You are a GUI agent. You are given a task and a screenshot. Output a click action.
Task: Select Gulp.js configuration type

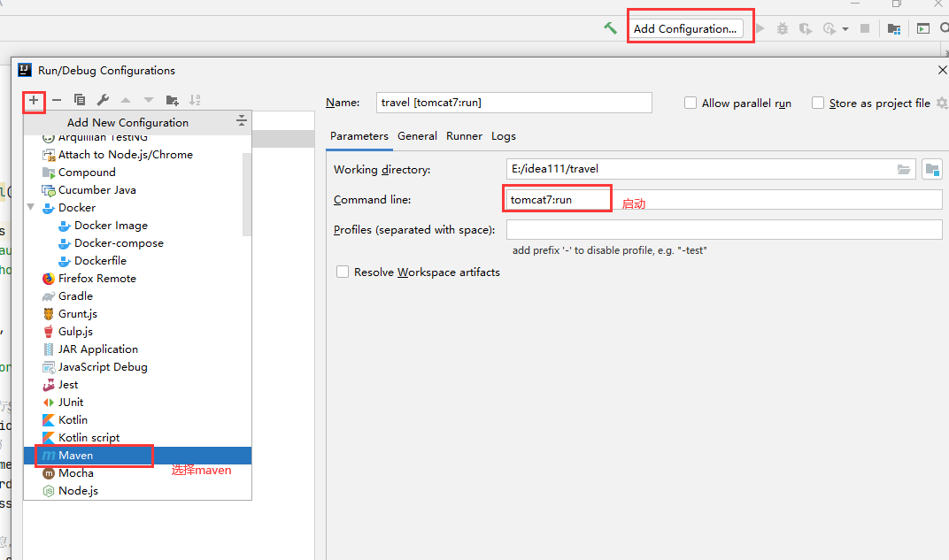[137, 332]
